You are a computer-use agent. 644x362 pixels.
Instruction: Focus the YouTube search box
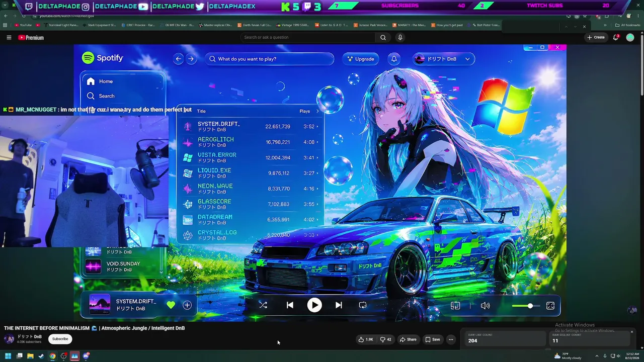tap(308, 37)
